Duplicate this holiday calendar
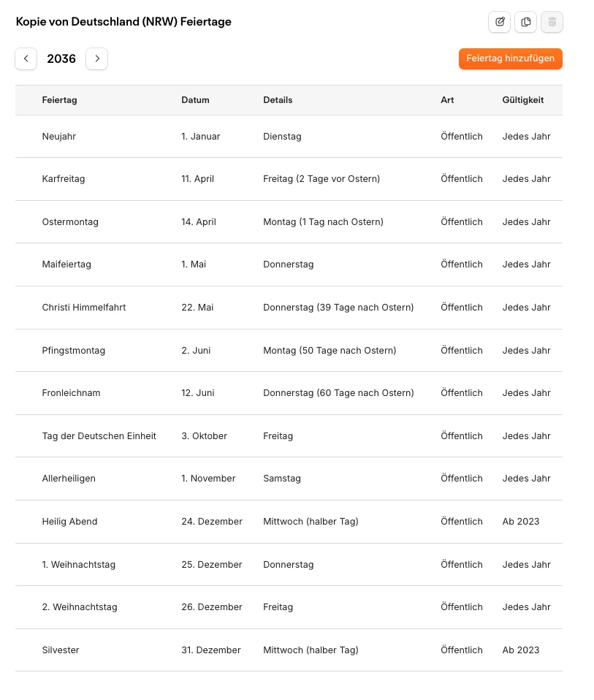594x700 pixels. [526, 22]
